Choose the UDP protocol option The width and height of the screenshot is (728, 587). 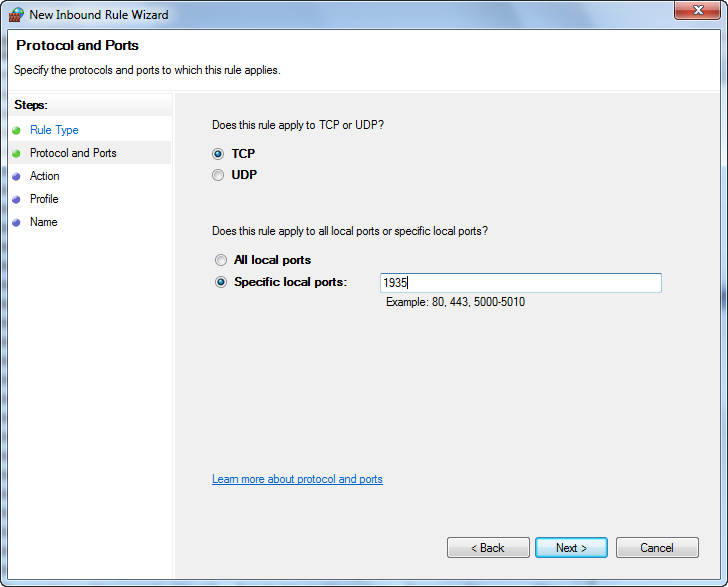click(218, 175)
